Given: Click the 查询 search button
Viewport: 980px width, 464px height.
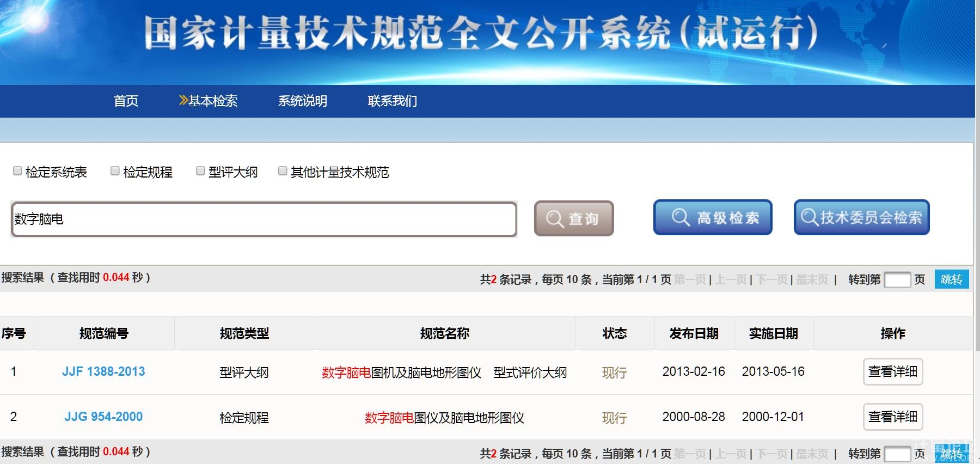Looking at the screenshot, I should point(574,218).
